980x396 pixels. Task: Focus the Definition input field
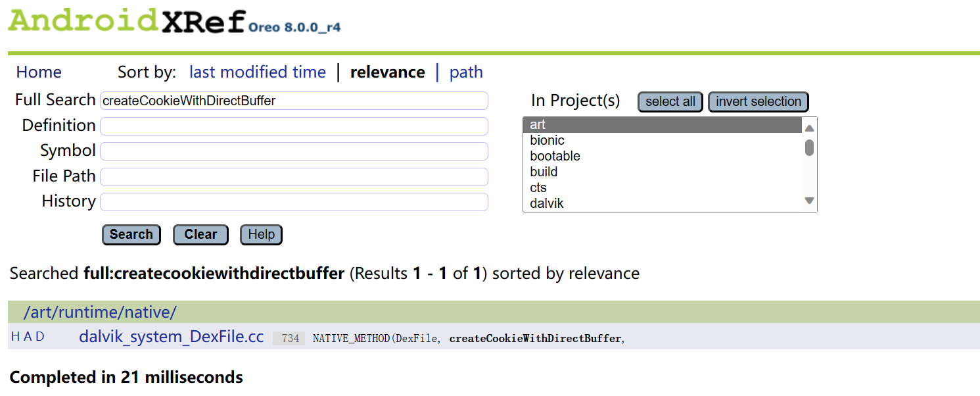pos(294,126)
